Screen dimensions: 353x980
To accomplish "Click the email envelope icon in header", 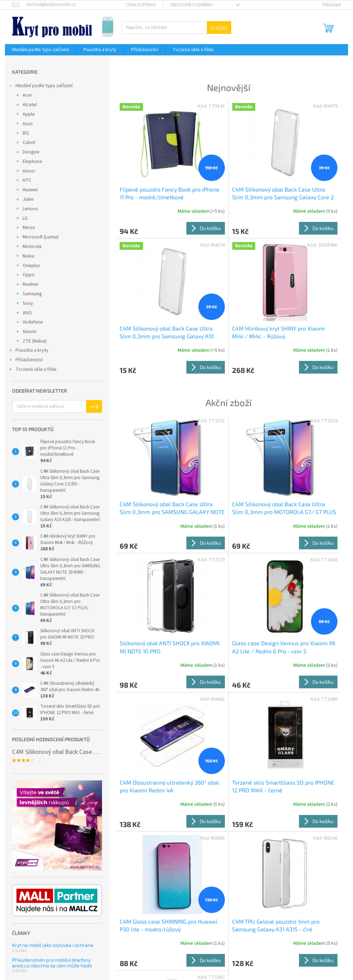I will tap(15, 5).
